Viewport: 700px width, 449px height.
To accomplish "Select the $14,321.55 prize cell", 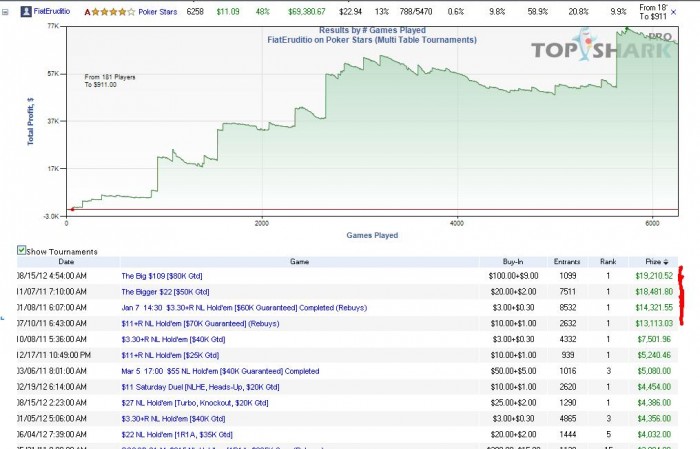I will point(654,308).
